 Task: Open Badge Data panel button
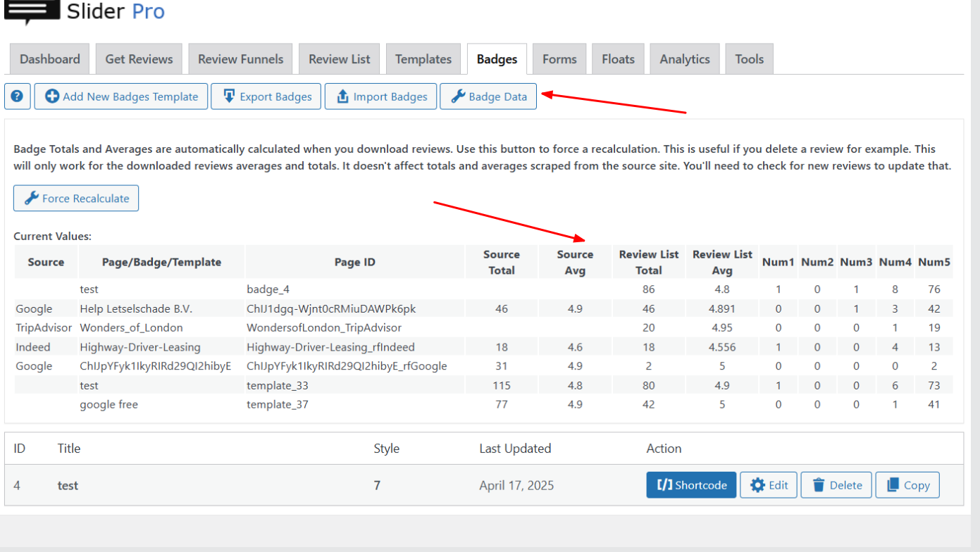tap(488, 96)
